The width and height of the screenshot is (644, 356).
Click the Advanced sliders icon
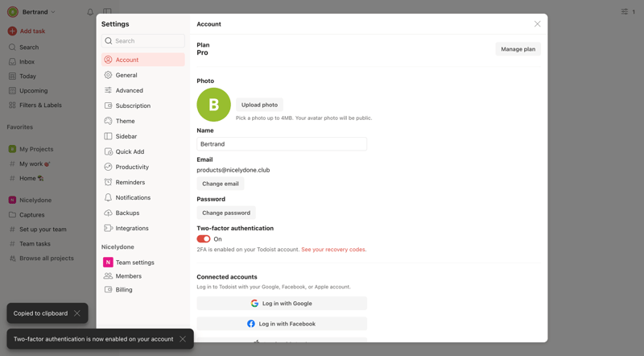coord(108,90)
